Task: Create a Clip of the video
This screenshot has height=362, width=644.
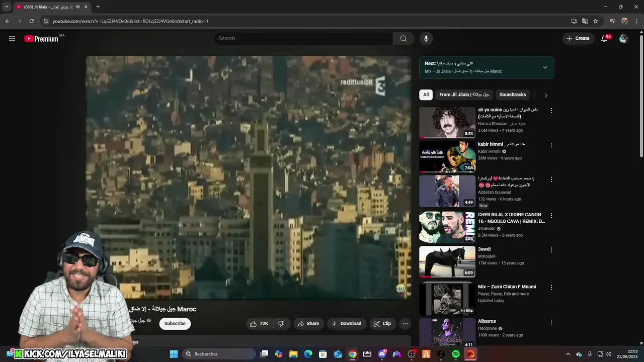Action: (x=382, y=324)
